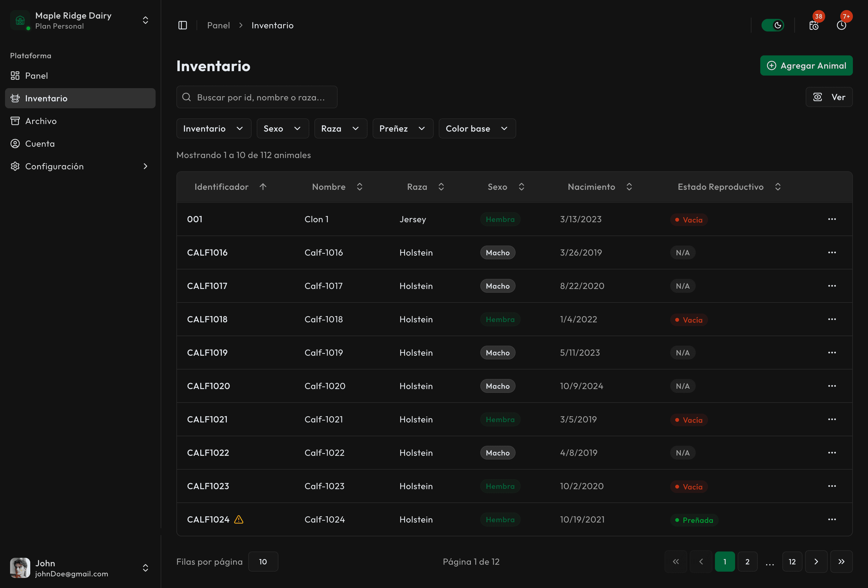Open the calendar notifications showing 38 alerts

coord(814,25)
